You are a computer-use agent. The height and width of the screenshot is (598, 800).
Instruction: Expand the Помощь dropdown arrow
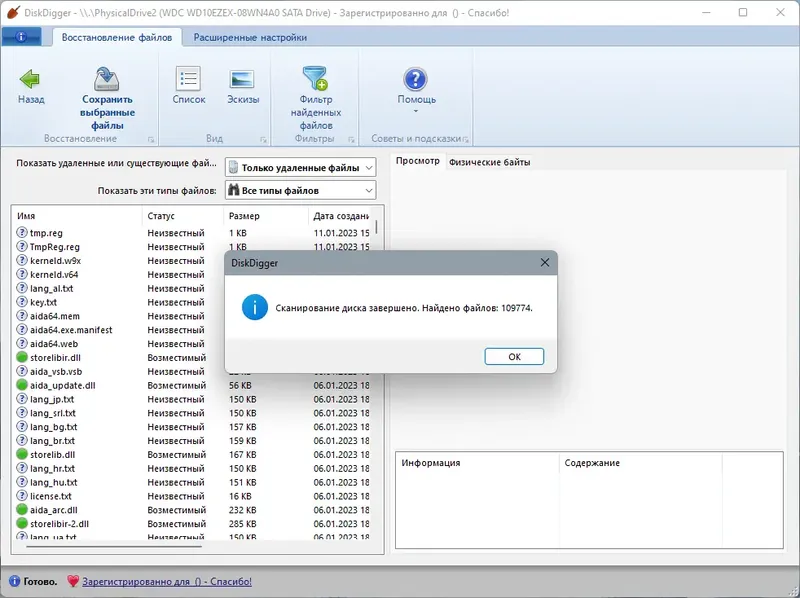point(416,111)
